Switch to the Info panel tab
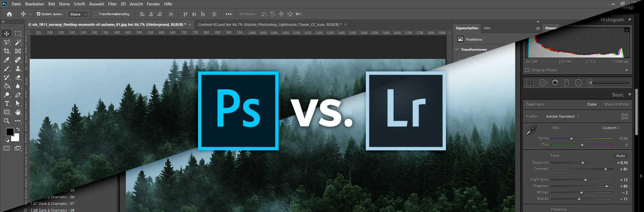Screen dimensions: 644x212 [487, 28]
